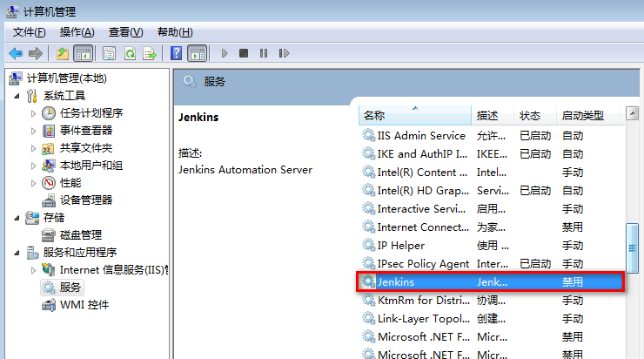Click the Properties toolbar icon

(x=110, y=53)
